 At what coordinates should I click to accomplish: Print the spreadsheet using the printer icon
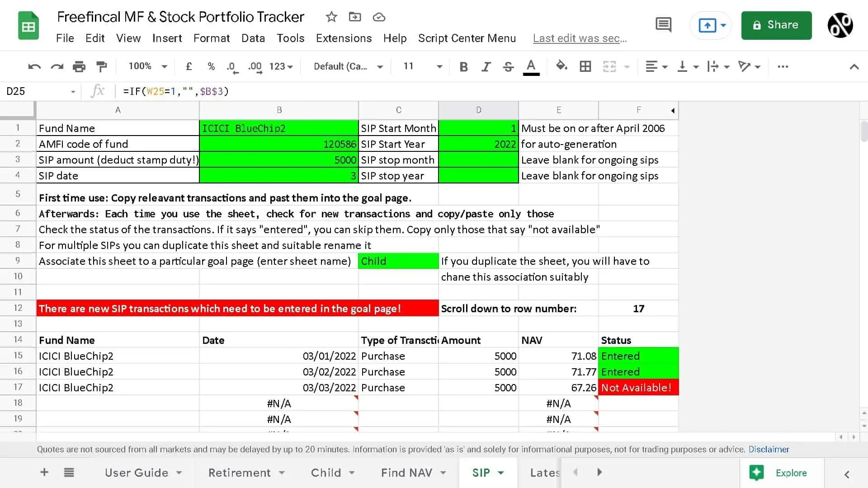coord(79,67)
